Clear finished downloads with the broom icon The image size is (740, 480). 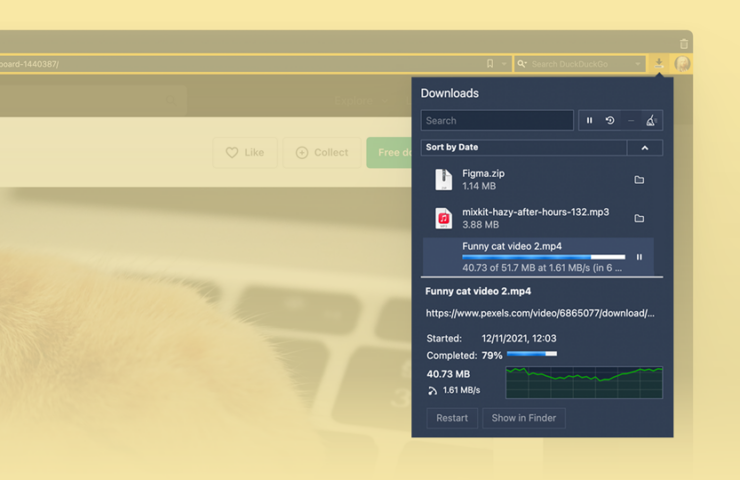651,120
